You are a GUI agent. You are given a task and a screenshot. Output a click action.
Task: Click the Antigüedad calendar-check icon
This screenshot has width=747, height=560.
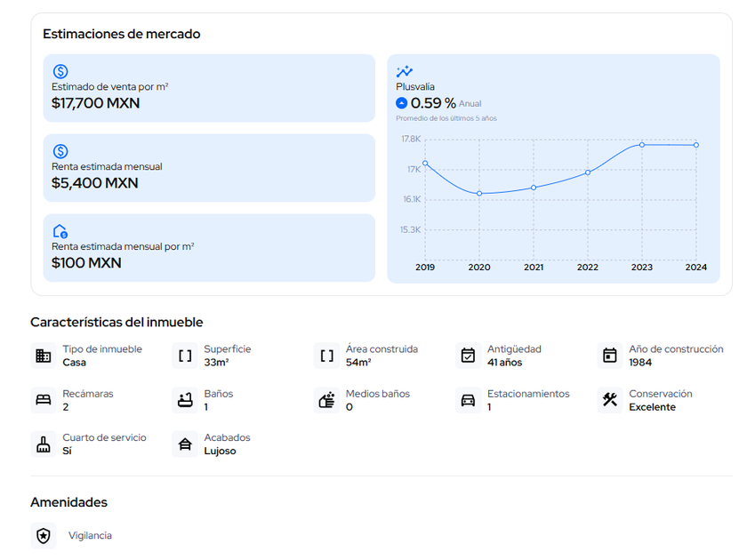(x=468, y=356)
